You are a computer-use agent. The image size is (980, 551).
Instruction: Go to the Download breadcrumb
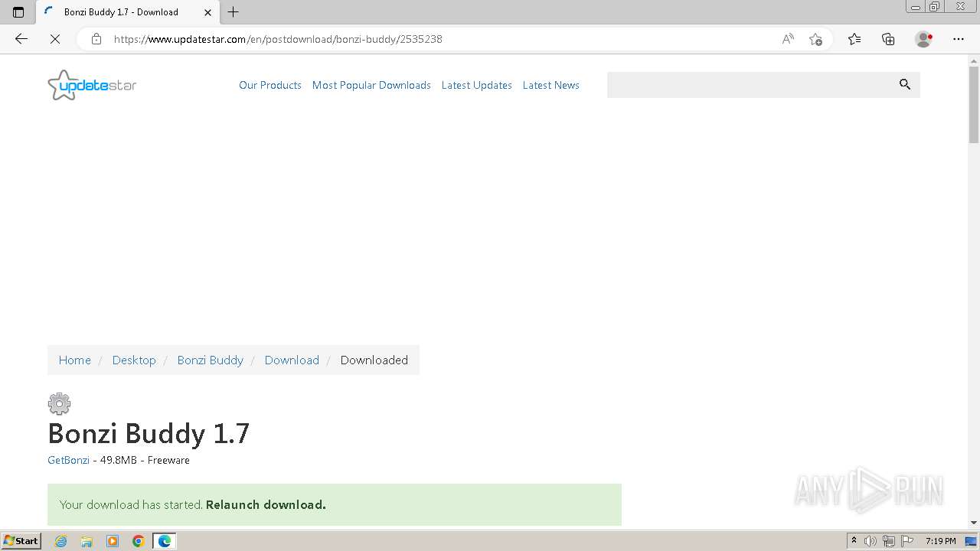[292, 360]
